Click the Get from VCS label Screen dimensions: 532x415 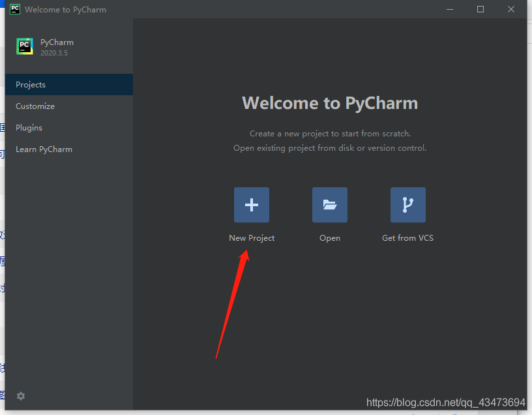pos(408,238)
